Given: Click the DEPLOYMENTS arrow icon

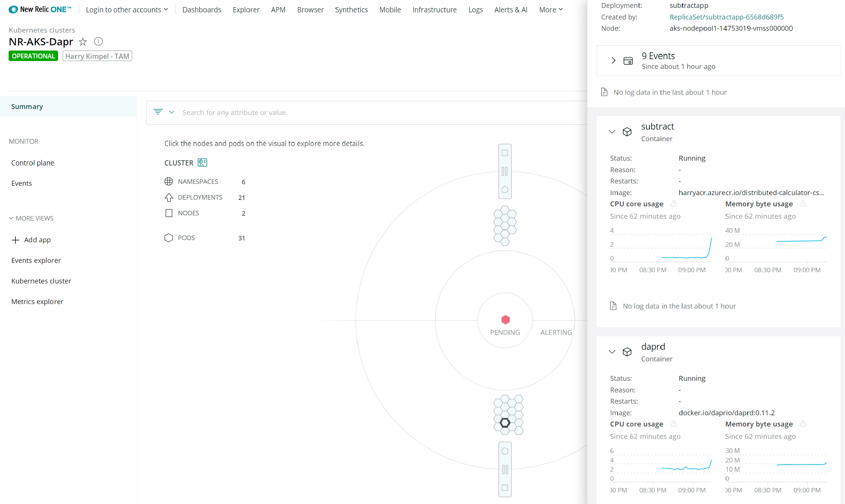Looking at the screenshot, I should click(x=169, y=197).
